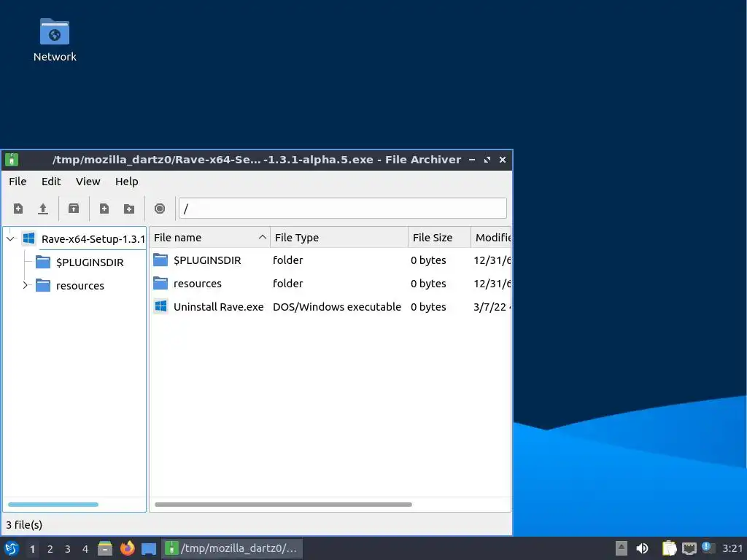Screen dimensions: 747x560
Task: Open the Edit menu
Action: coord(51,182)
